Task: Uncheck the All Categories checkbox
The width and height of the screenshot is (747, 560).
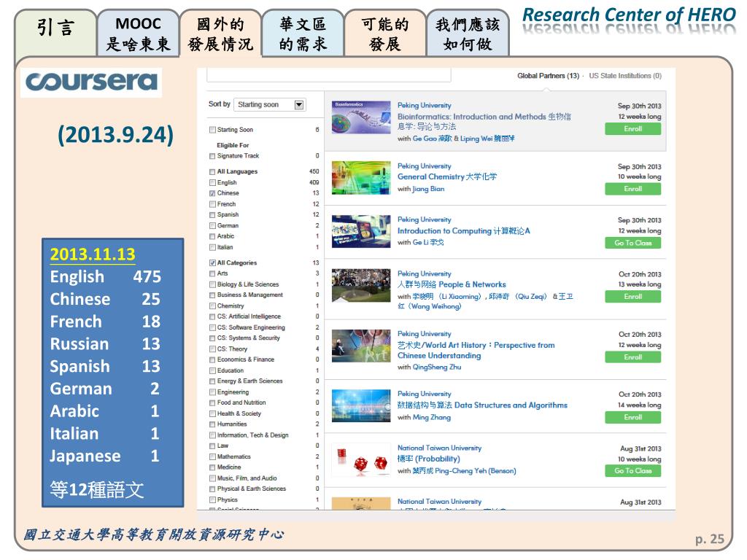Action: 212,262
